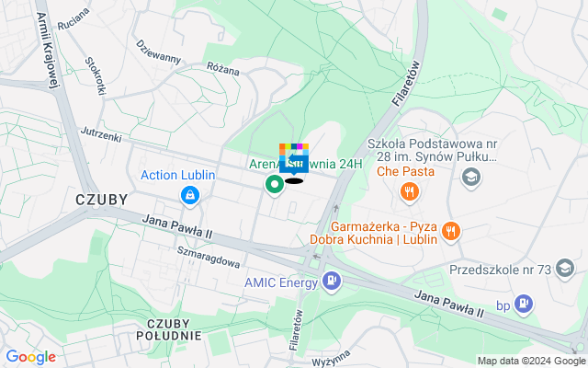Select the Che Pasta label text

point(405,172)
